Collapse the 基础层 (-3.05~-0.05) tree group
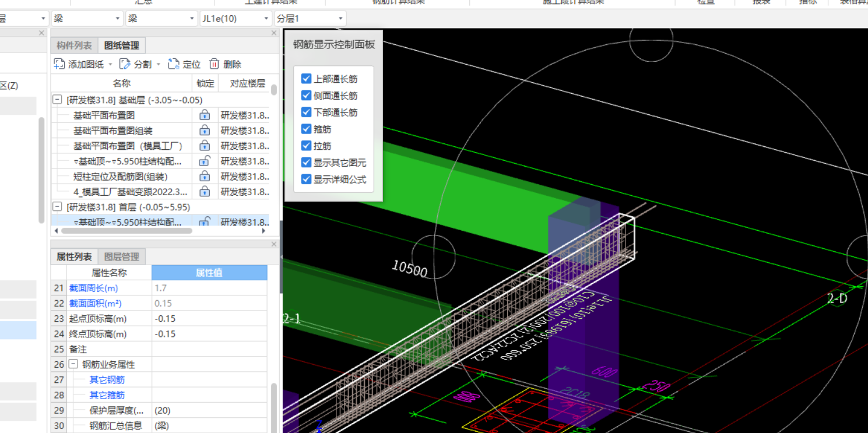This screenshot has width=868, height=433. [x=57, y=100]
